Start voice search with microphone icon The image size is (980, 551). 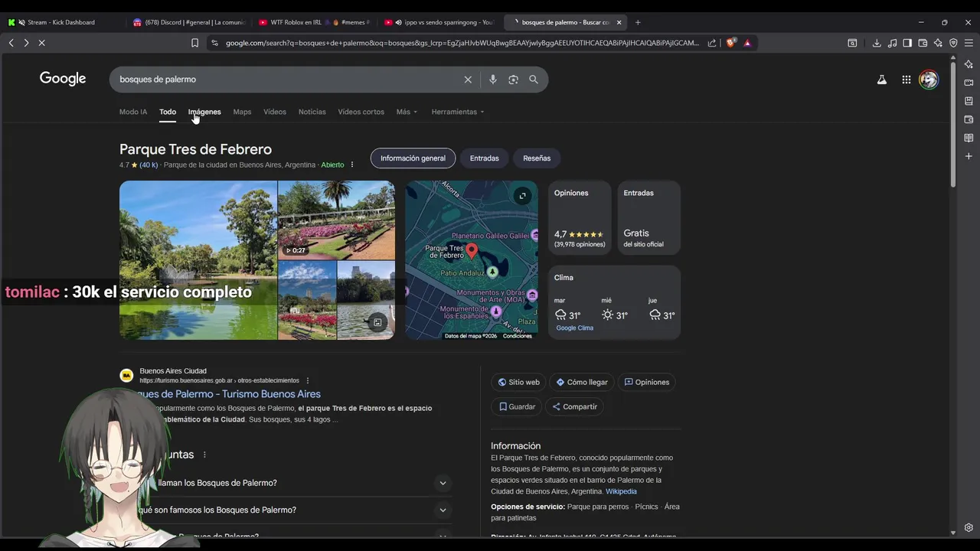point(492,80)
